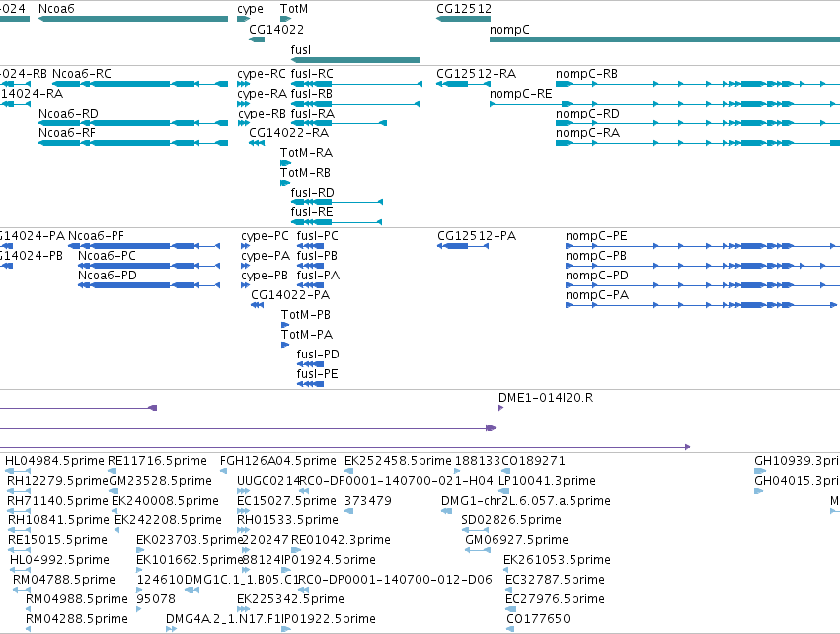Click the TotM-RA transcript label
Viewport: 840px width, 634px height.
306,153
